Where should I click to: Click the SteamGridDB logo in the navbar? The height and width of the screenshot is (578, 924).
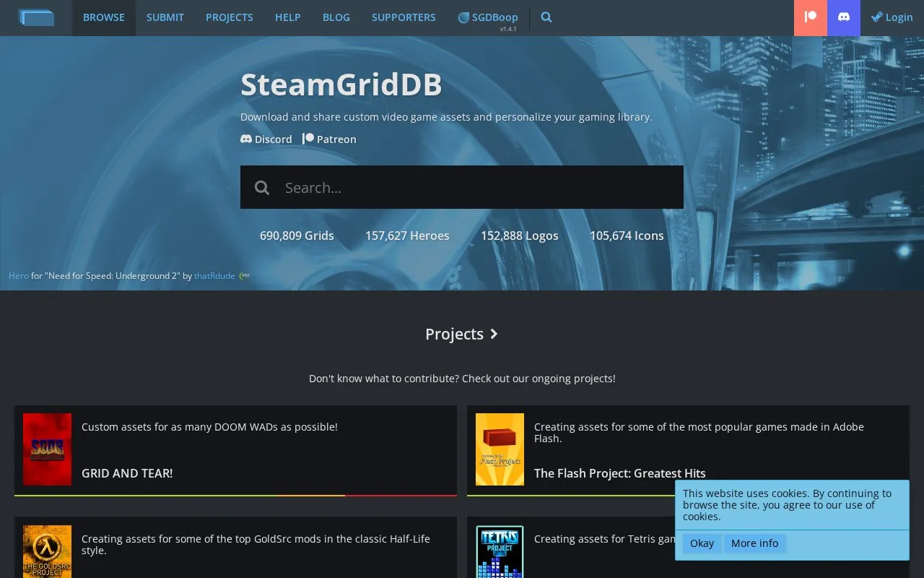tap(36, 17)
